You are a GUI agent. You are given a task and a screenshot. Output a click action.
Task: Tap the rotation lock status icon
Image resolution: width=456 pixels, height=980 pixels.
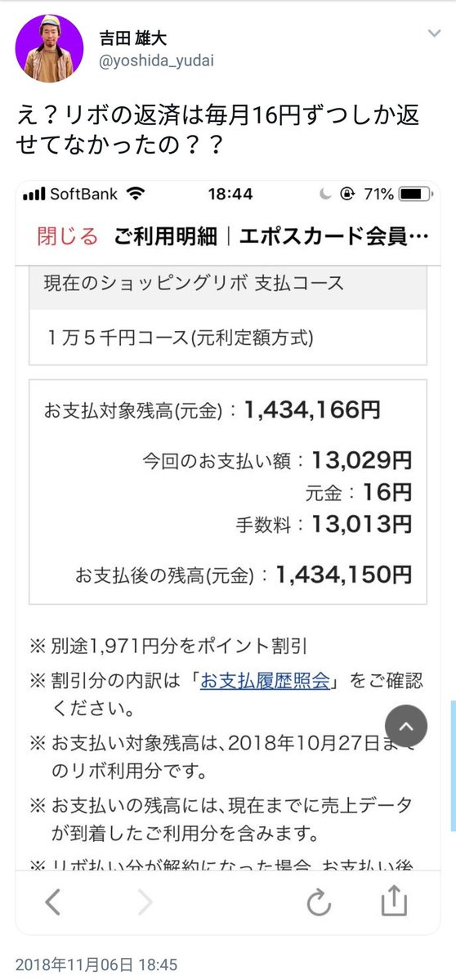point(347,195)
